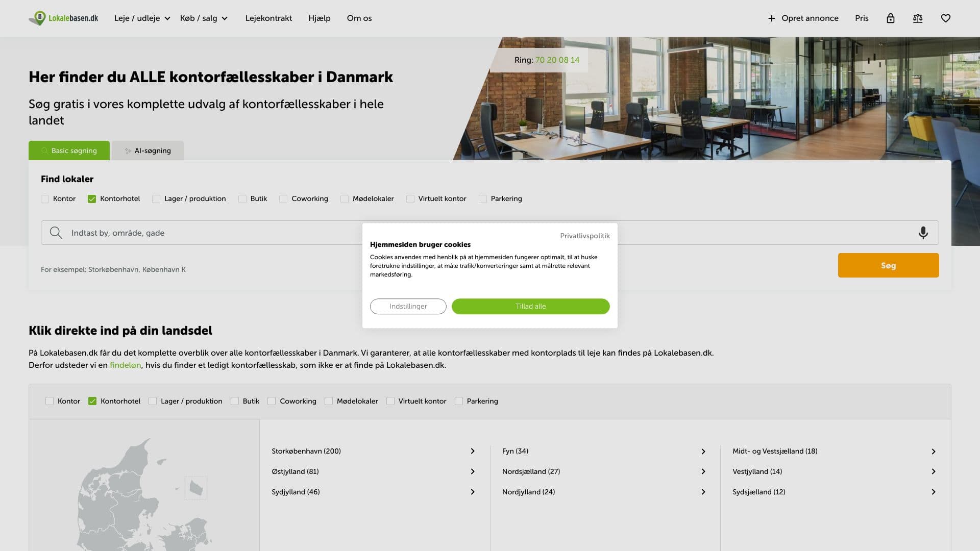This screenshot has width=980, height=551.
Task: Click the plus icon next to Opret annonce
Action: point(771,18)
